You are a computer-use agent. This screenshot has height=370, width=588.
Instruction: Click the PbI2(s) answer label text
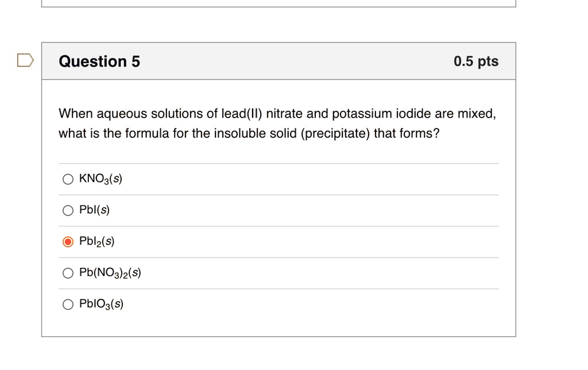point(97,241)
